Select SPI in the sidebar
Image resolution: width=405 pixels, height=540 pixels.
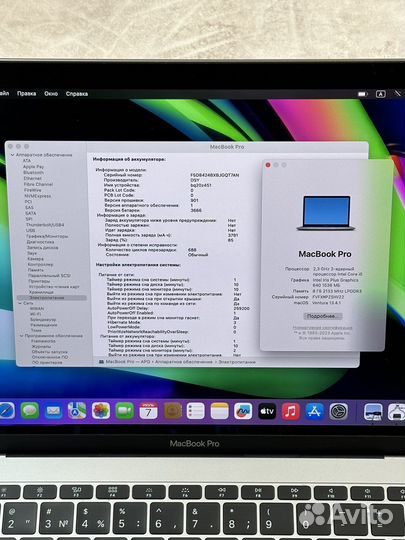(x=29, y=219)
